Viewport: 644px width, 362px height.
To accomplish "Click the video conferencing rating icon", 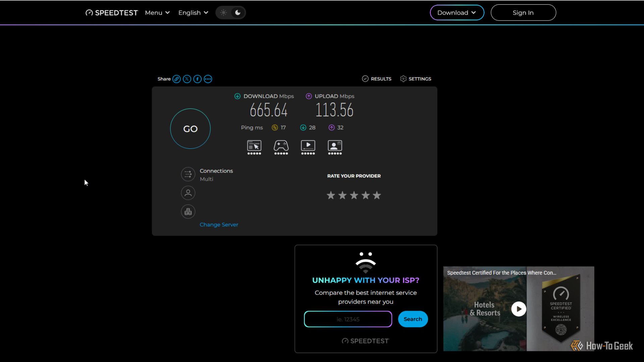I will pos(335,147).
